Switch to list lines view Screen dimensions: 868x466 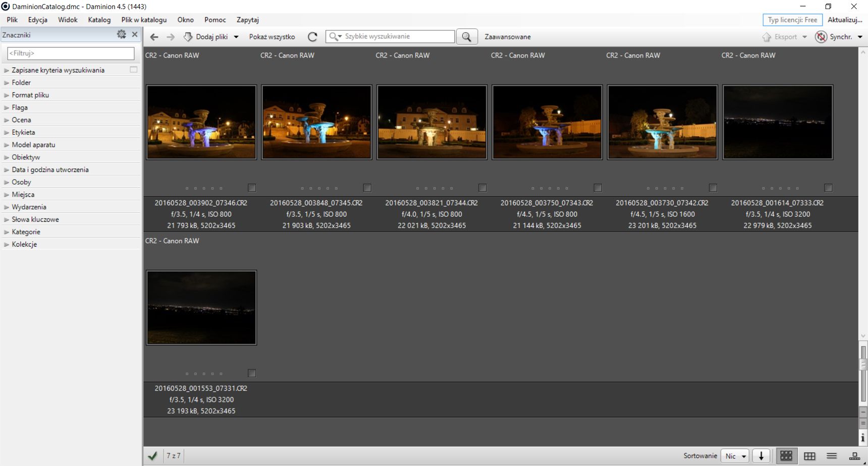832,456
